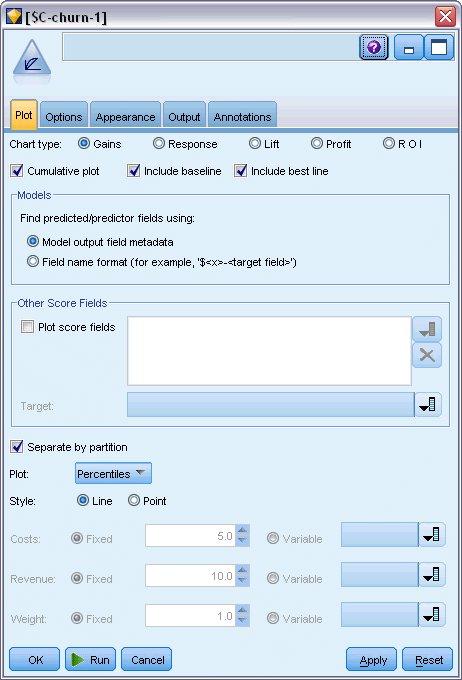Switch to the Appearance tab
This screenshot has width=462, height=680.
point(125,116)
